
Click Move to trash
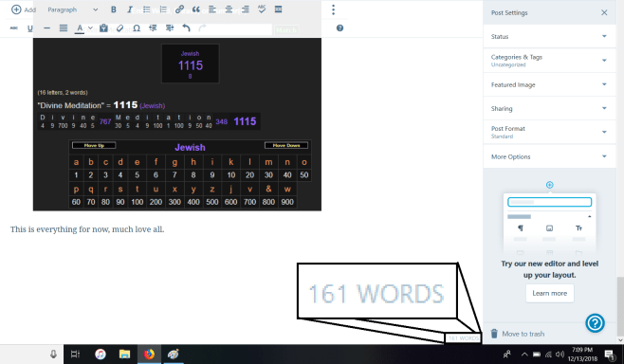[x=518, y=334]
